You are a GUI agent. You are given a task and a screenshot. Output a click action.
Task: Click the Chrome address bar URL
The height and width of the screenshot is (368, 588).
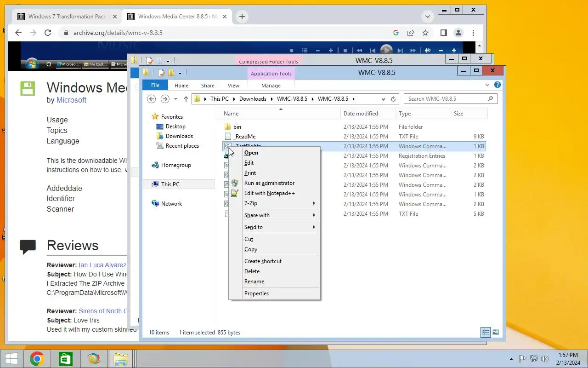(x=118, y=33)
